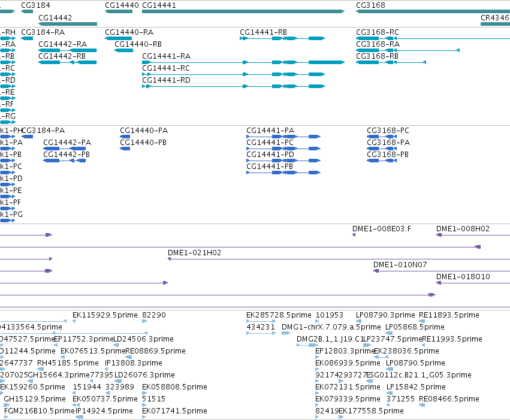The width and height of the screenshot is (510, 420).
Task: Select the CG14441-PC protein label
Action: [x=270, y=143]
